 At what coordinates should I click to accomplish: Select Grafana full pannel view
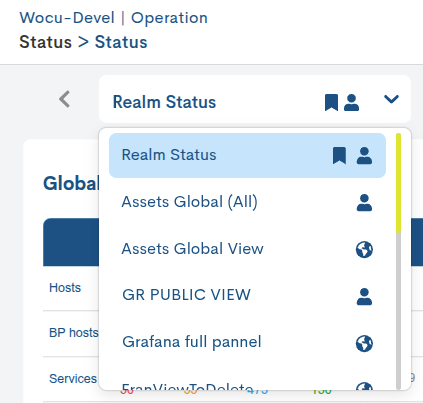click(247, 342)
